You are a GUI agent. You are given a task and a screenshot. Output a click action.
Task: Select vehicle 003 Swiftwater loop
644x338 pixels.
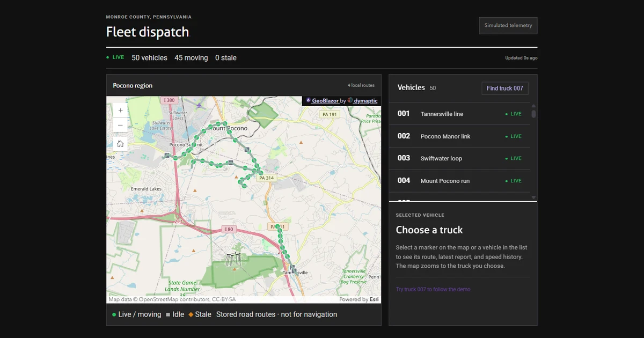pyautogui.click(x=459, y=158)
